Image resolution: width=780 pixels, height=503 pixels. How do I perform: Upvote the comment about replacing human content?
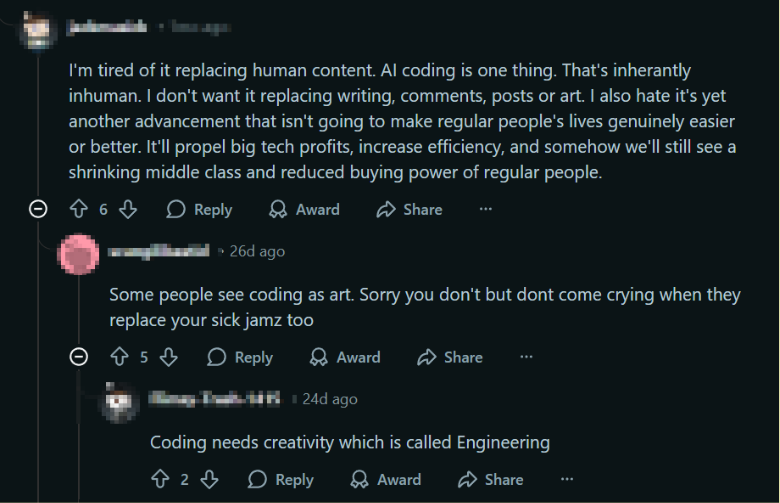tap(79, 209)
